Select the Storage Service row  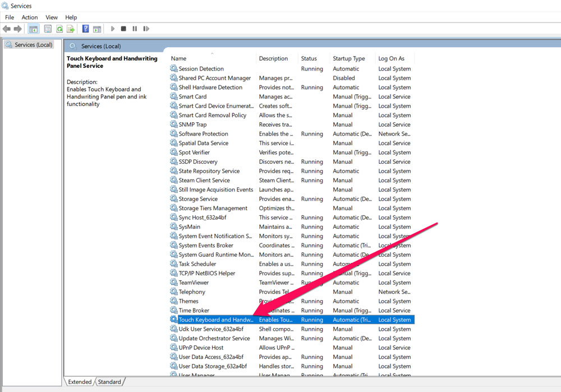[x=292, y=199]
